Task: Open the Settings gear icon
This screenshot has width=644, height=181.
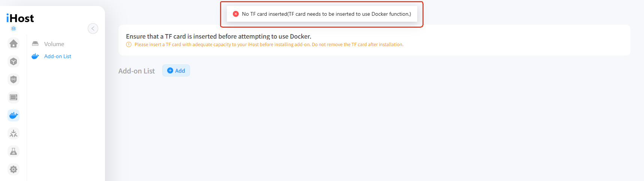Action: tap(13, 169)
